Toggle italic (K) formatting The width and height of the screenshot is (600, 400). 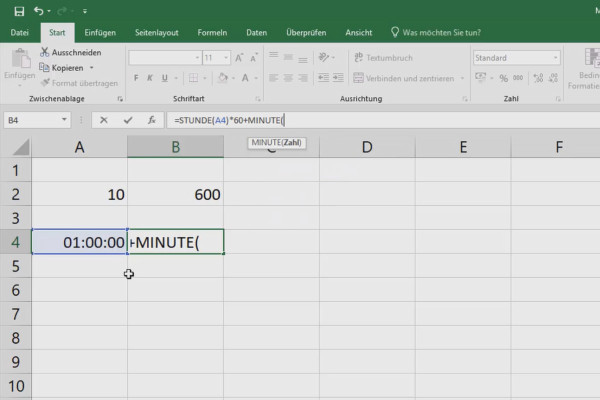click(x=150, y=78)
